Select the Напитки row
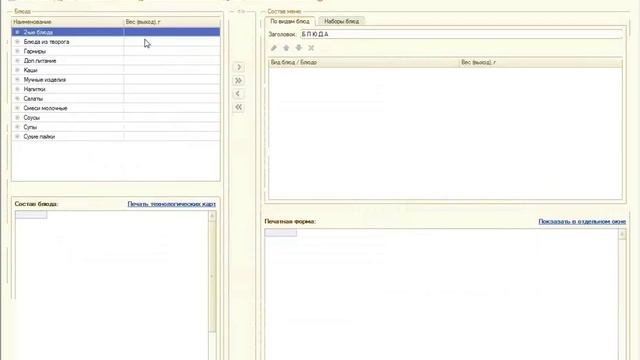This screenshot has width=640, height=360. click(116, 89)
